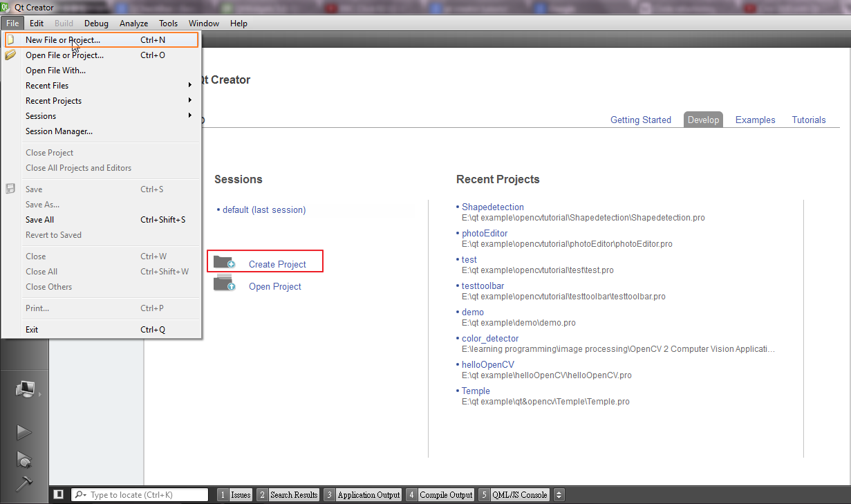The image size is (851, 504).
Task: Open the Debug menu
Action: click(96, 23)
